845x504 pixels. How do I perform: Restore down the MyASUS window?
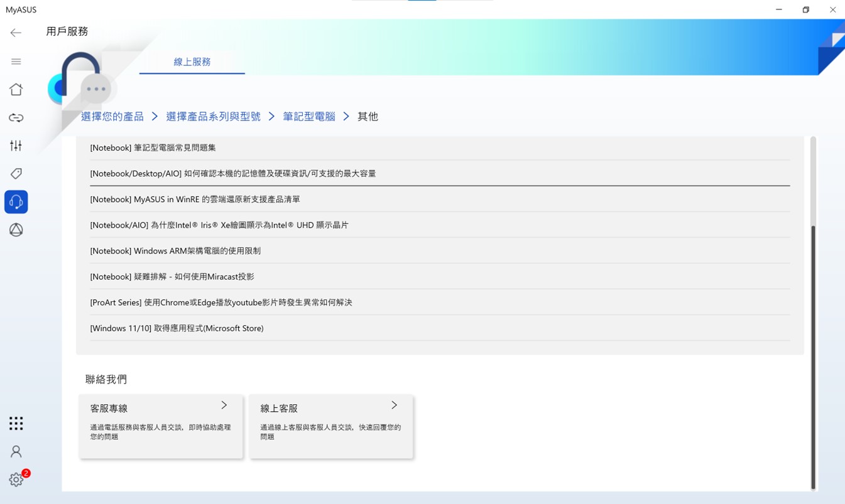coord(806,9)
